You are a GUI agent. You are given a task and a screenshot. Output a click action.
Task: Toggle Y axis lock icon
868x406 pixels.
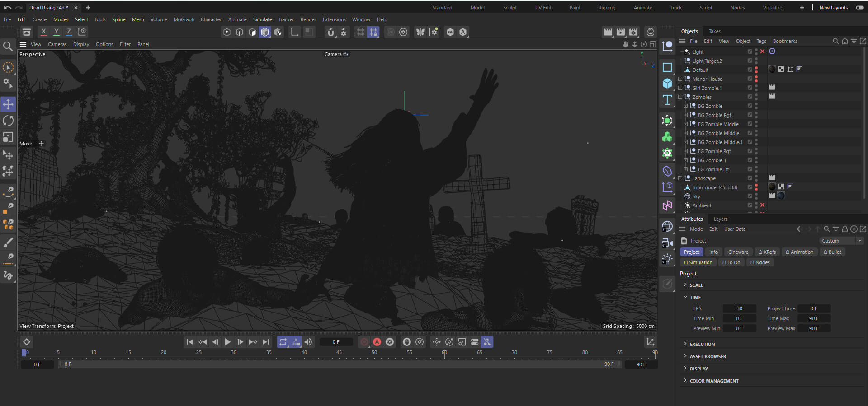(x=56, y=32)
